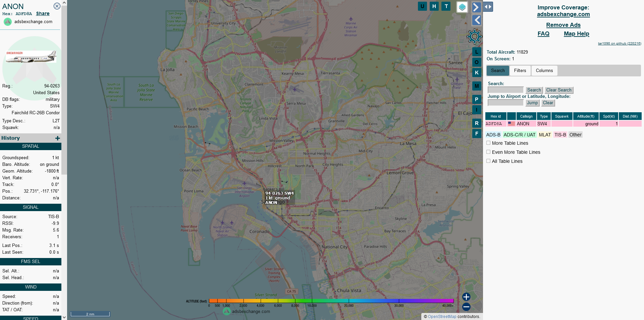Viewport: 644px width, 320px height.
Task: Click the U map toggle button
Action: pyautogui.click(x=422, y=6)
